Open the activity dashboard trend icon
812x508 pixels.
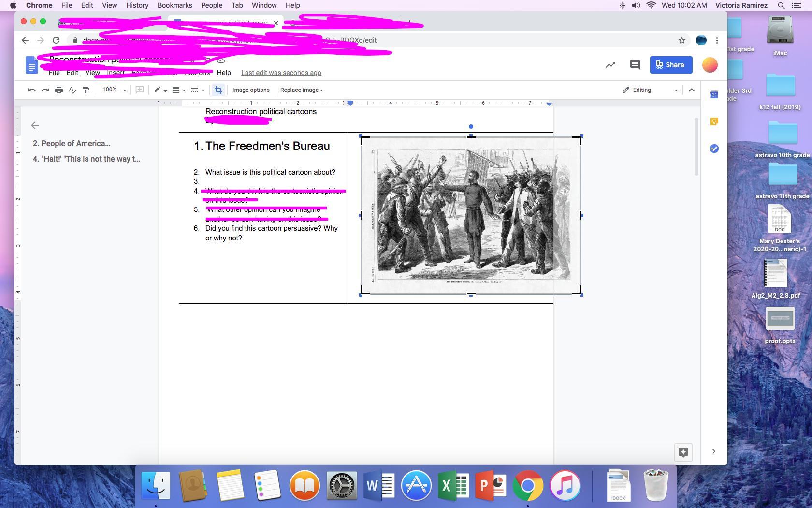(610, 65)
